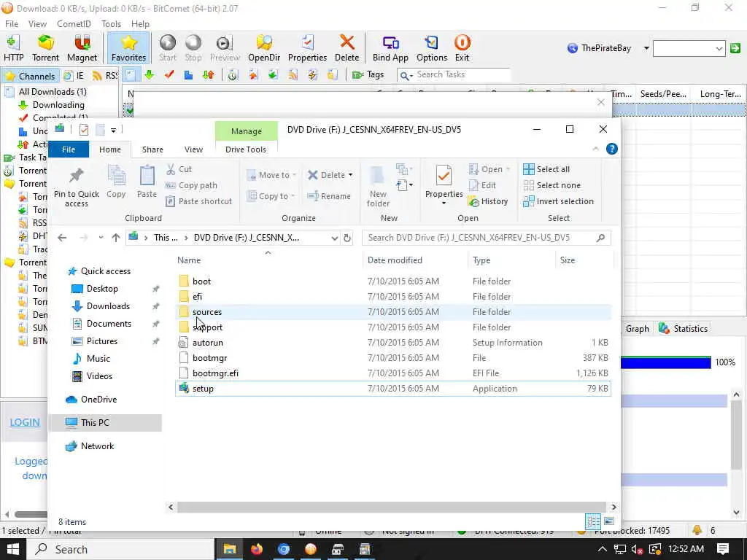Click the Tags button in BitComet
Screen dimensions: 747x560
coord(368,75)
